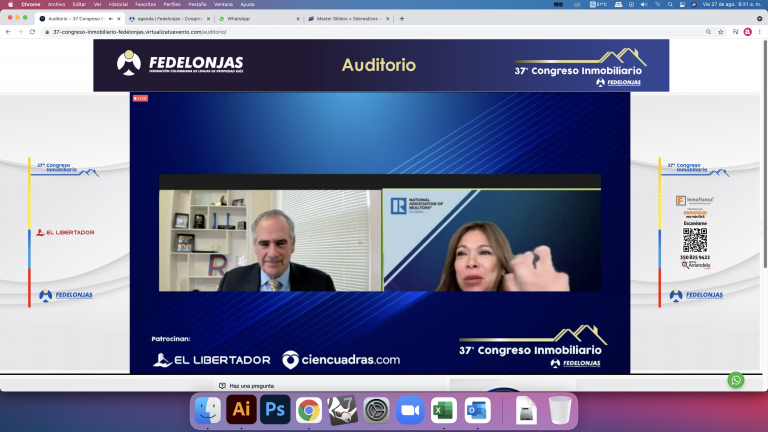The image size is (768, 432).
Task: Click the green WhatsApp chat bubble
Action: (x=736, y=380)
